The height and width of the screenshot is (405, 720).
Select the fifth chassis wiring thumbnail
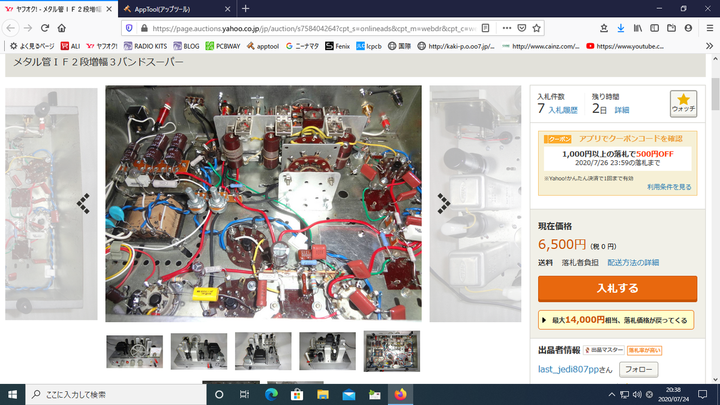pyautogui.click(x=391, y=351)
